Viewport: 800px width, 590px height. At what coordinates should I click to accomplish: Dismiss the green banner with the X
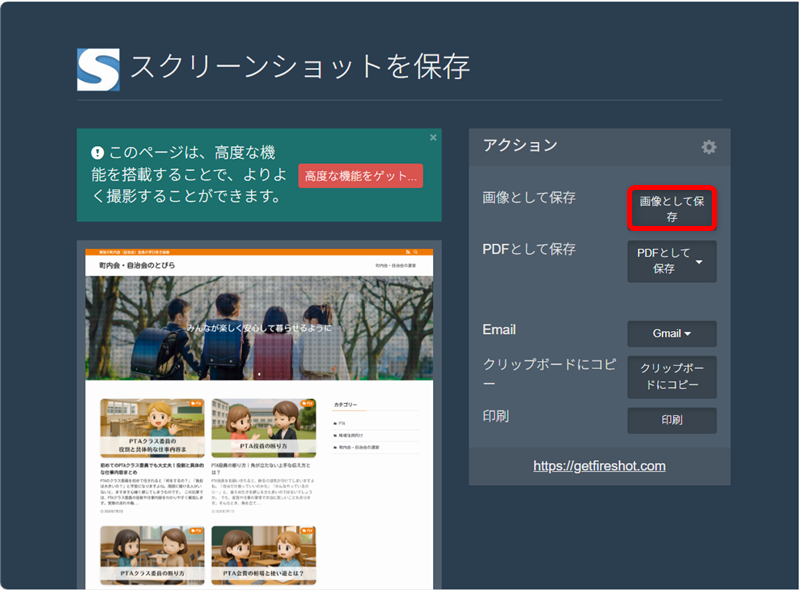433,137
